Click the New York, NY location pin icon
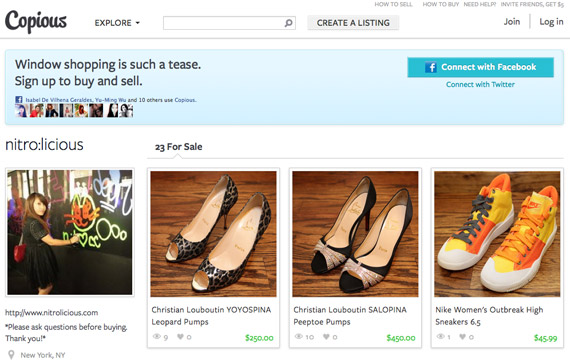Viewport: 570px width, 364px height. point(11,355)
